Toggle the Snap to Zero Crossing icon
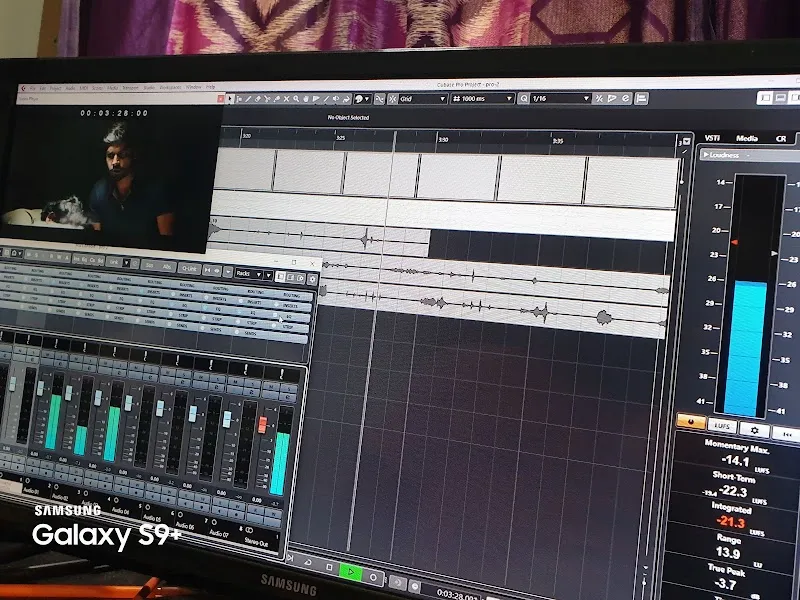Viewport: 800px width, 600px height. click(379, 99)
